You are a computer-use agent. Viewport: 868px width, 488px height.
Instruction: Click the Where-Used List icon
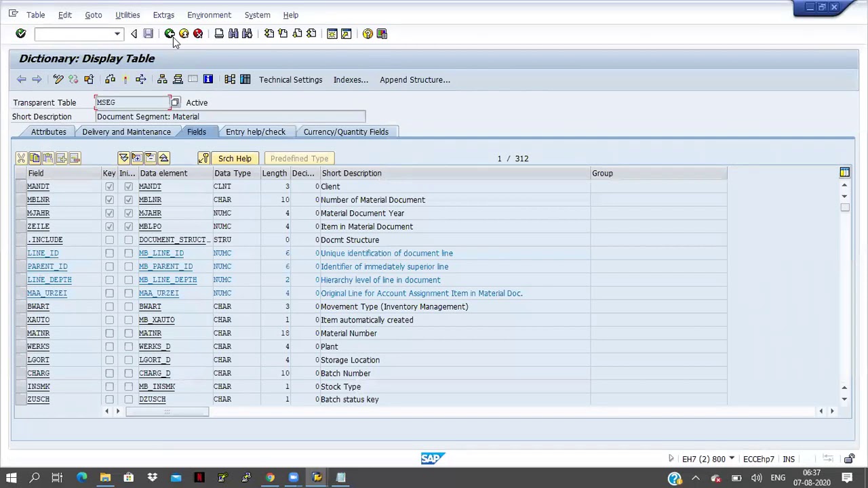140,80
